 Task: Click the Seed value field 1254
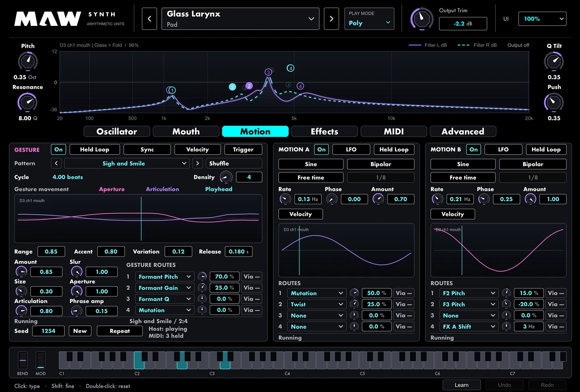pos(49,331)
